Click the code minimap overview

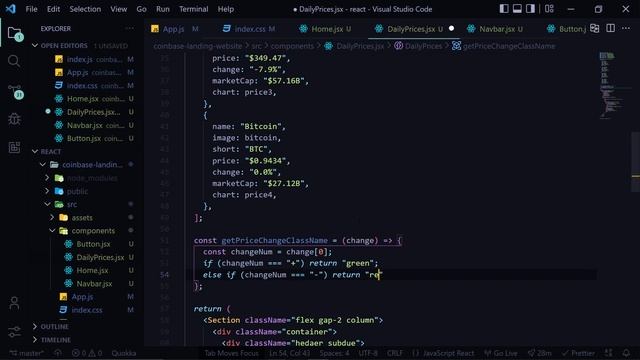click(x=611, y=86)
